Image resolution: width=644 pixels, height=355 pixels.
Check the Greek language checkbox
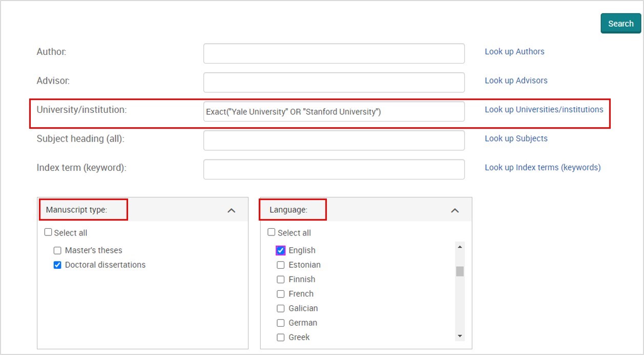point(281,337)
